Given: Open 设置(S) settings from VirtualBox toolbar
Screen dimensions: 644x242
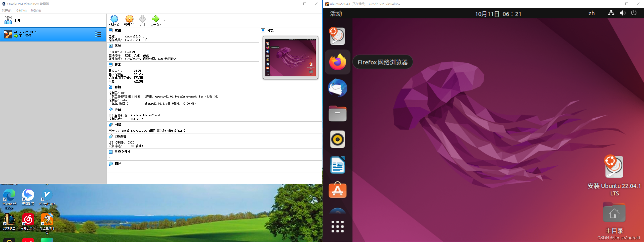Looking at the screenshot, I should click(x=129, y=21).
